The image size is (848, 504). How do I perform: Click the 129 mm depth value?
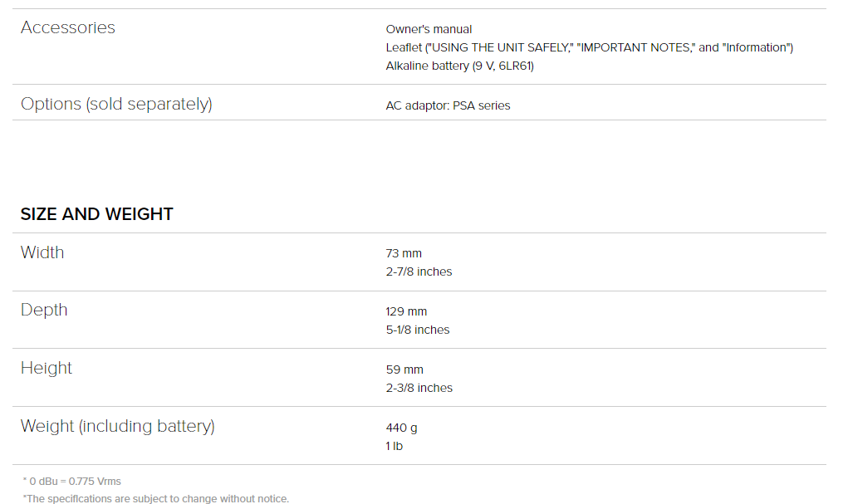coord(406,311)
